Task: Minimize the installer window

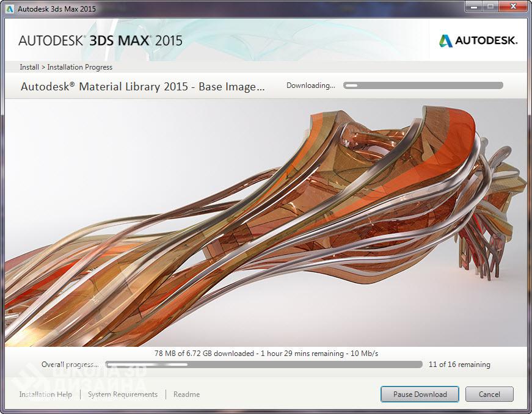Action: pyautogui.click(x=474, y=7)
